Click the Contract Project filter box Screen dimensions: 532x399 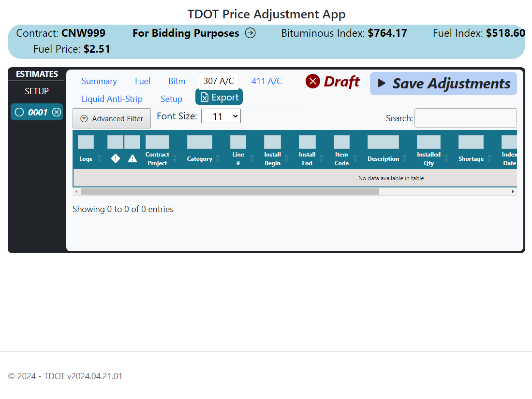[x=158, y=142]
